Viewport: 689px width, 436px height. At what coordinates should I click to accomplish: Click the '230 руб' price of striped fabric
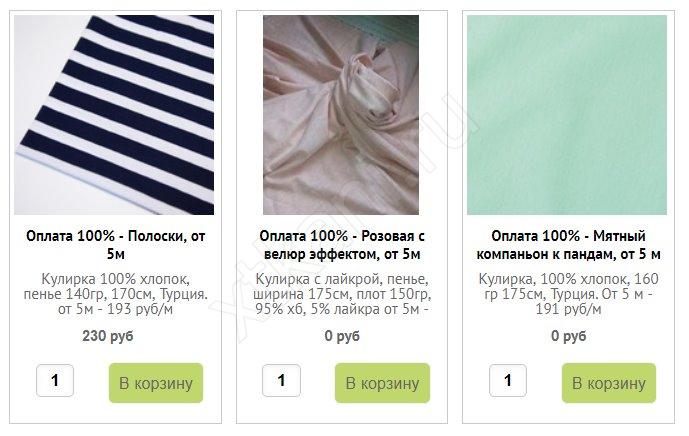pos(108,336)
